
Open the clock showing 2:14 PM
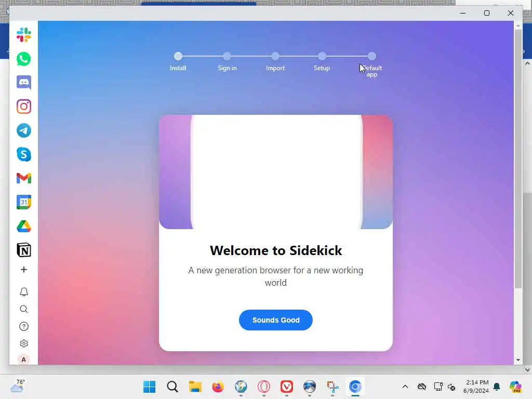coord(476,387)
